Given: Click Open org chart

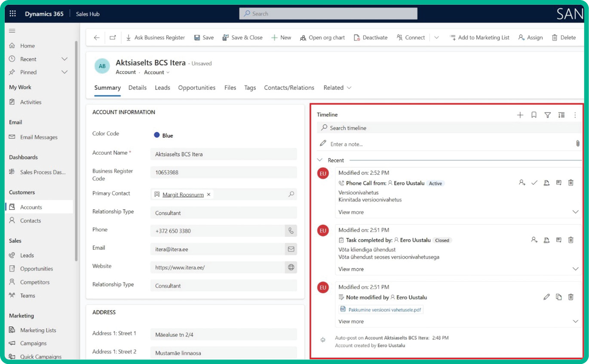Looking at the screenshot, I should coord(322,38).
